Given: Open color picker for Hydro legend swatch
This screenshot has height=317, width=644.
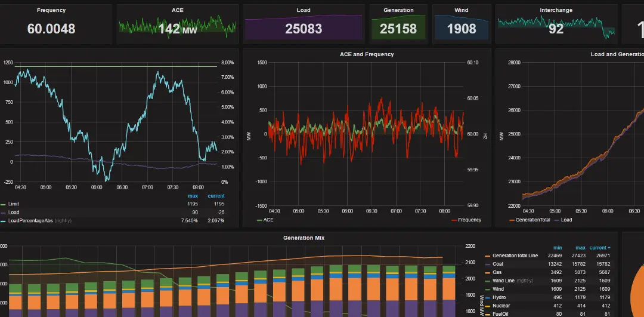Looking at the screenshot, I should [488, 297].
